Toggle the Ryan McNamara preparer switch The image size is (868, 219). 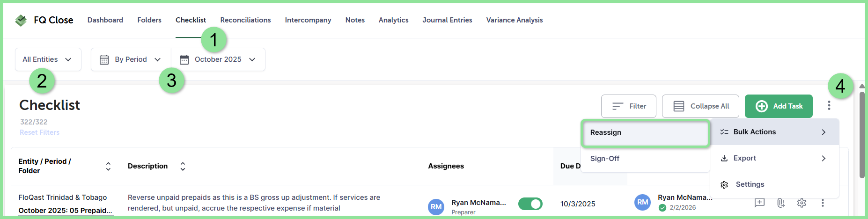click(530, 204)
